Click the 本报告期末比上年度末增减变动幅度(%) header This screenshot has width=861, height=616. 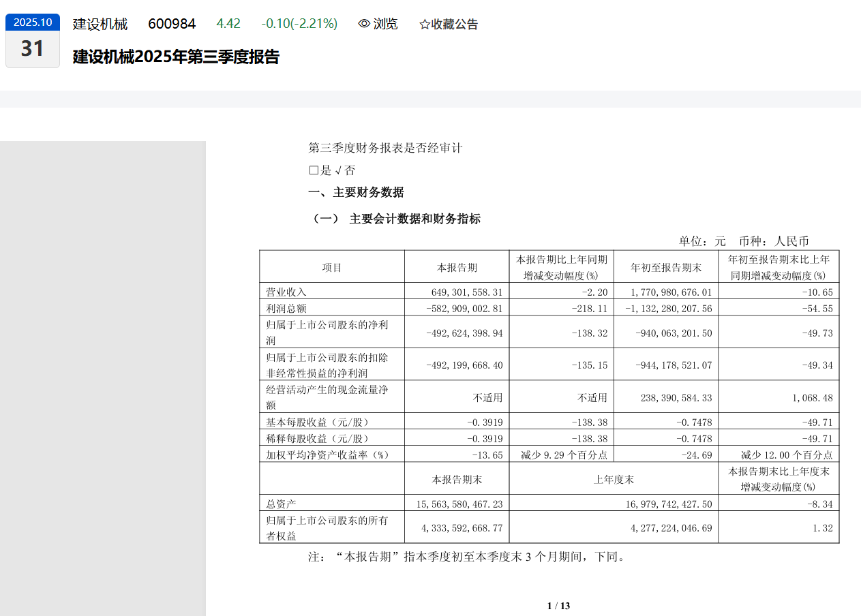[x=779, y=479]
